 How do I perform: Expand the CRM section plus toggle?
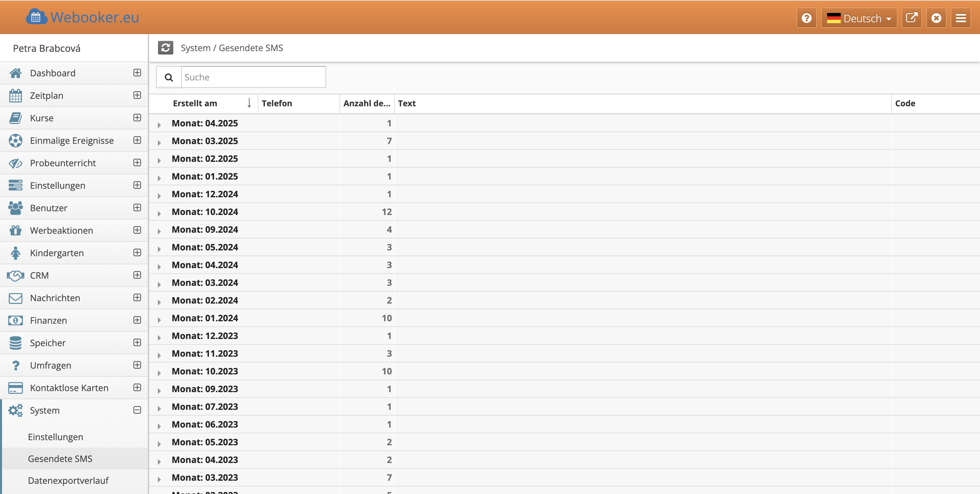[137, 275]
